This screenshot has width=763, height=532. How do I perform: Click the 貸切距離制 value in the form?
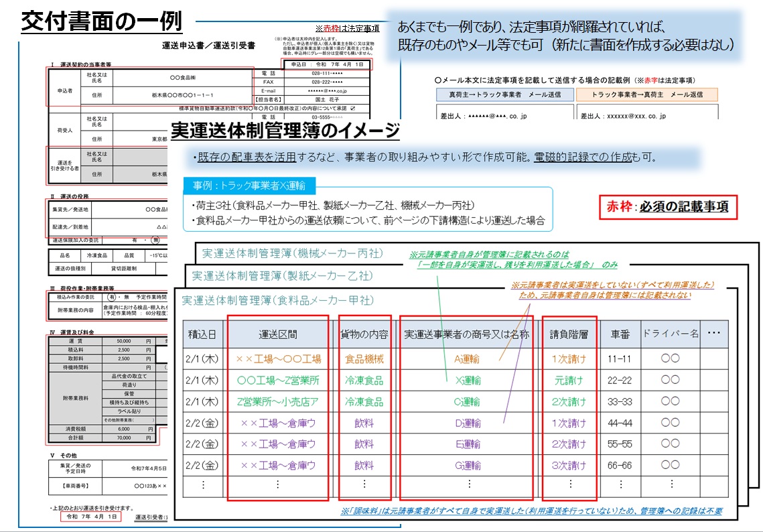(x=124, y=268)
